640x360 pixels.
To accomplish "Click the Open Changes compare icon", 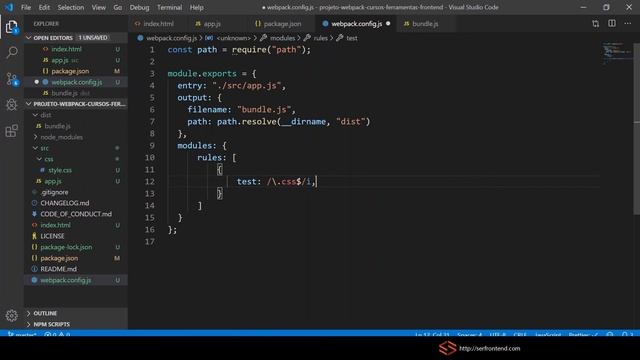I will 596,24.
